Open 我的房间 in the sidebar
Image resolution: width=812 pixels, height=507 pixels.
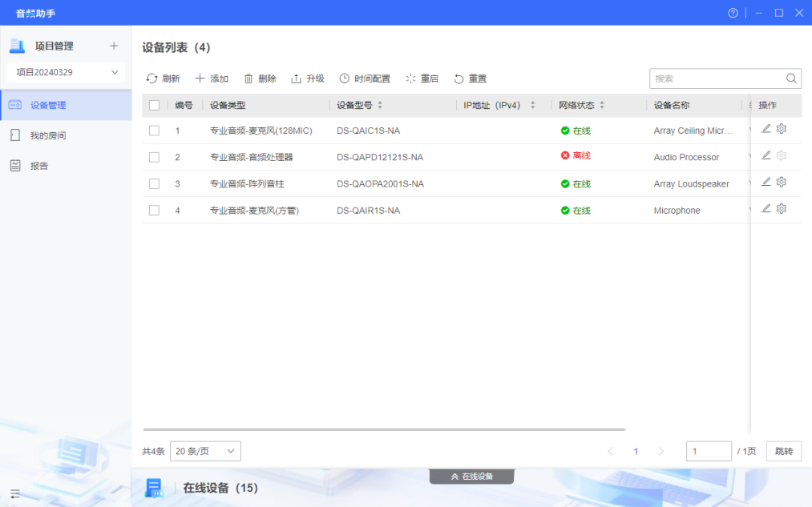pos(66,135)
